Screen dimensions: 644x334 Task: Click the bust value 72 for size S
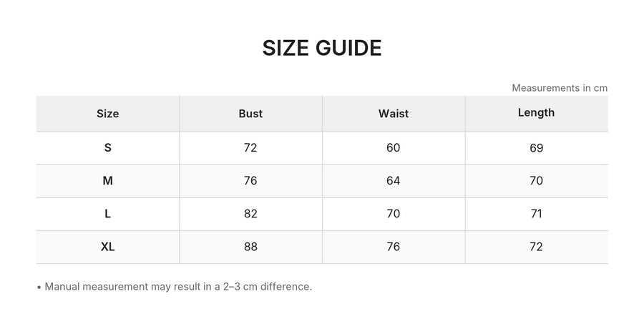(250, 148)
